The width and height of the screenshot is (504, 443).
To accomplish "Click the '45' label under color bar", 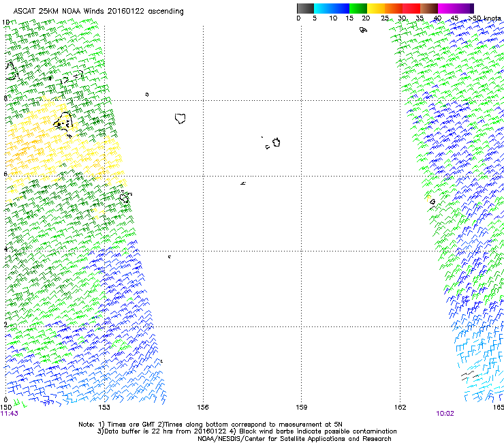I will 454,18.
